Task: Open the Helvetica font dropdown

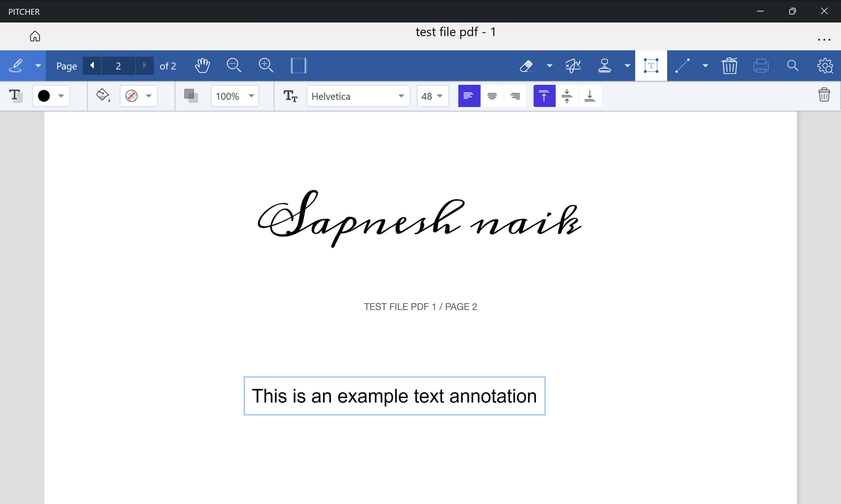Action: 358,96
